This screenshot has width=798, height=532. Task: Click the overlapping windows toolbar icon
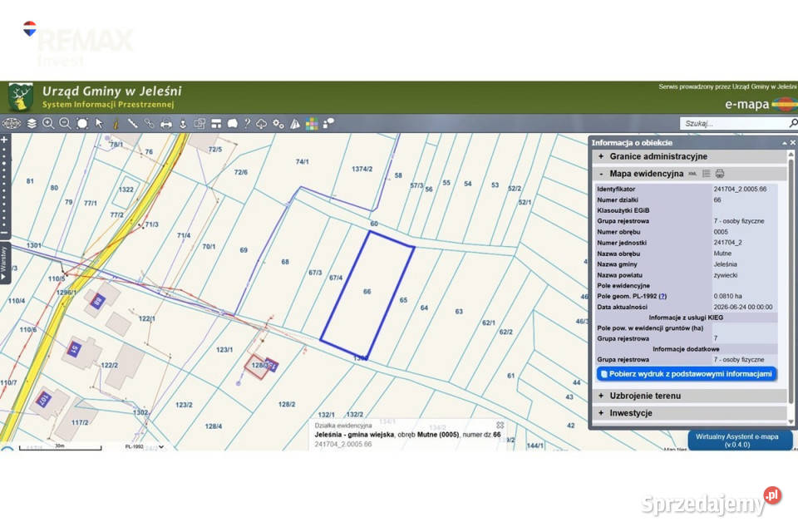pos(199,123)
